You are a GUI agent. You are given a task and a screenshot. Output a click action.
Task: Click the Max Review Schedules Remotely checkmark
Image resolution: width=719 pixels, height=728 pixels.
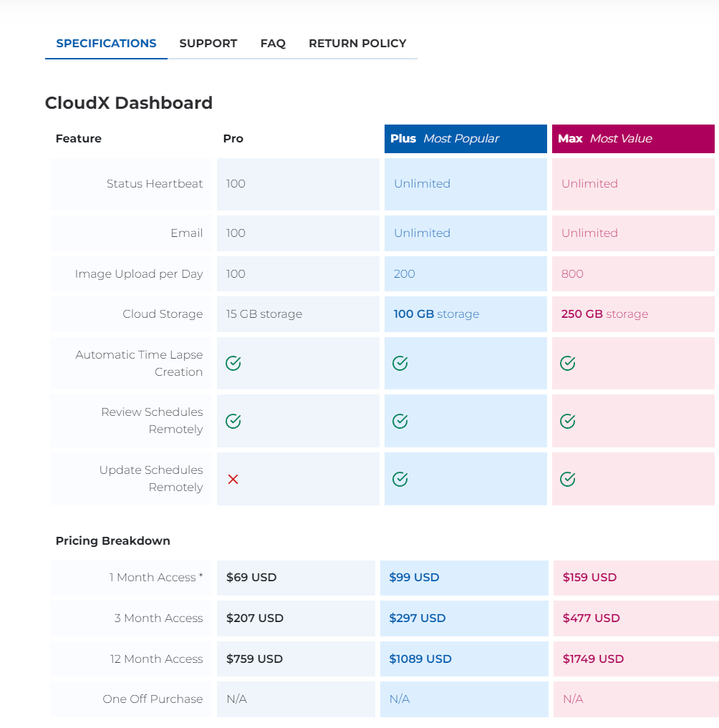[x=568, y=421]
